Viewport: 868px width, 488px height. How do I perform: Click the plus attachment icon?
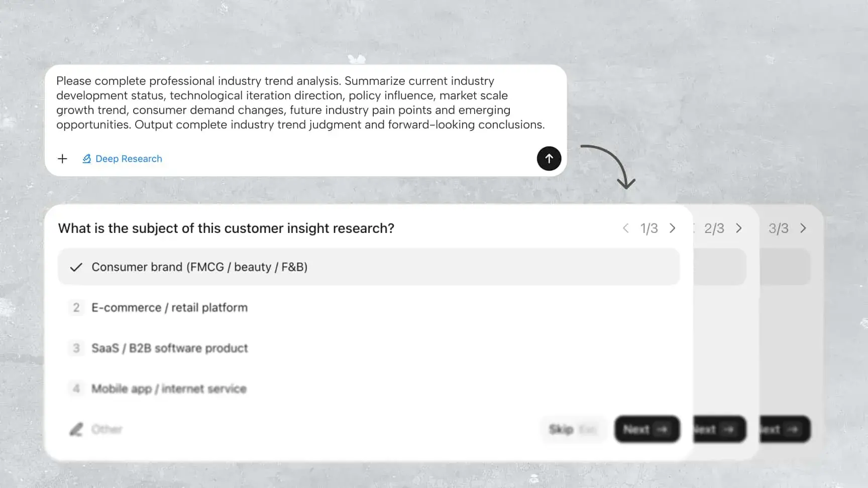62,159
